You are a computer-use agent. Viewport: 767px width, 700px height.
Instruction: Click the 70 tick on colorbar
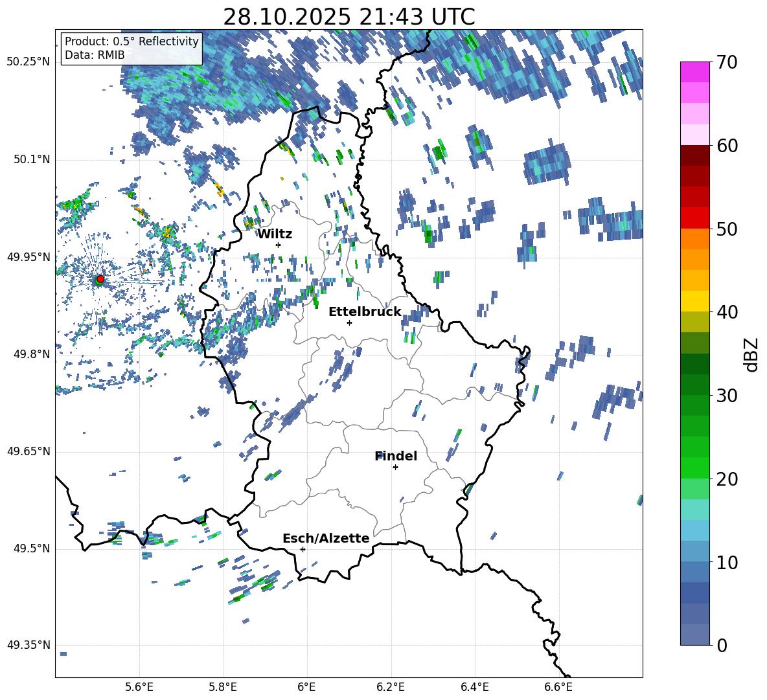point(726,62)
